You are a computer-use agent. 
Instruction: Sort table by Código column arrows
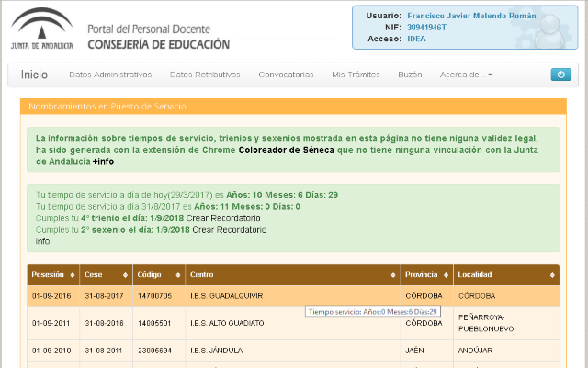pyautogui.click(x=178, y=275)
